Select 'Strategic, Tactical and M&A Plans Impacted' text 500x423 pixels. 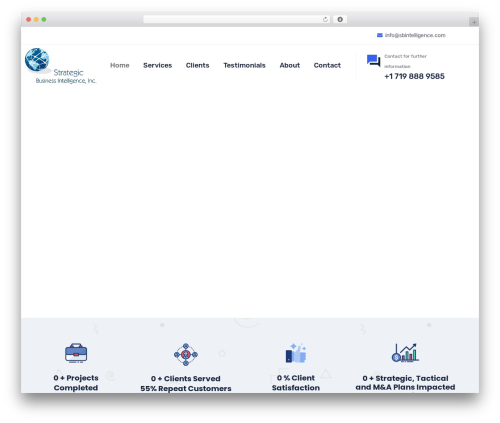[x=405, y=383]
